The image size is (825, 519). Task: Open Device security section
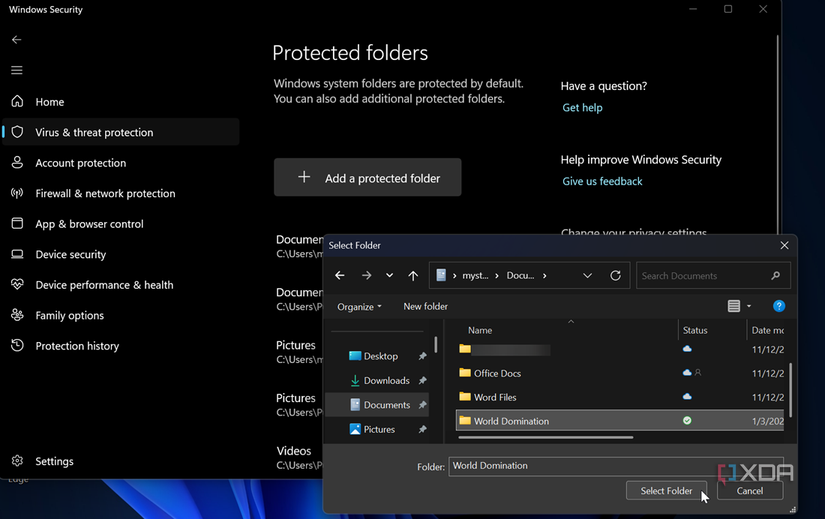(120, 254)
